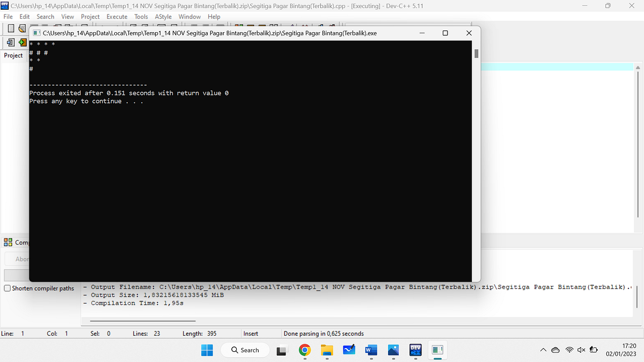Click the Abort compilation button
The image size is (644, 362).
16,258
